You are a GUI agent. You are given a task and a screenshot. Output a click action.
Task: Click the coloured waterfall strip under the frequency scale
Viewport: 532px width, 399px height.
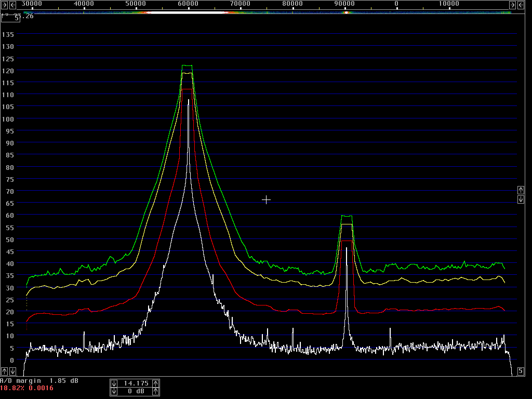[268, 12]
